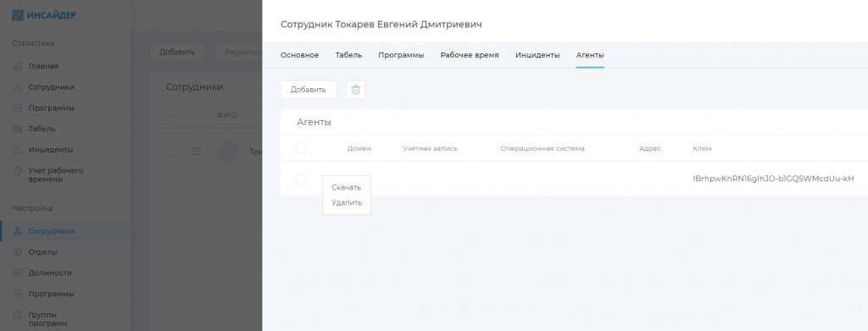Image resolution: width=868 pixels, height=331 pixels.
Task: Click the trash delete icon
Action: [x=356, y=90]
